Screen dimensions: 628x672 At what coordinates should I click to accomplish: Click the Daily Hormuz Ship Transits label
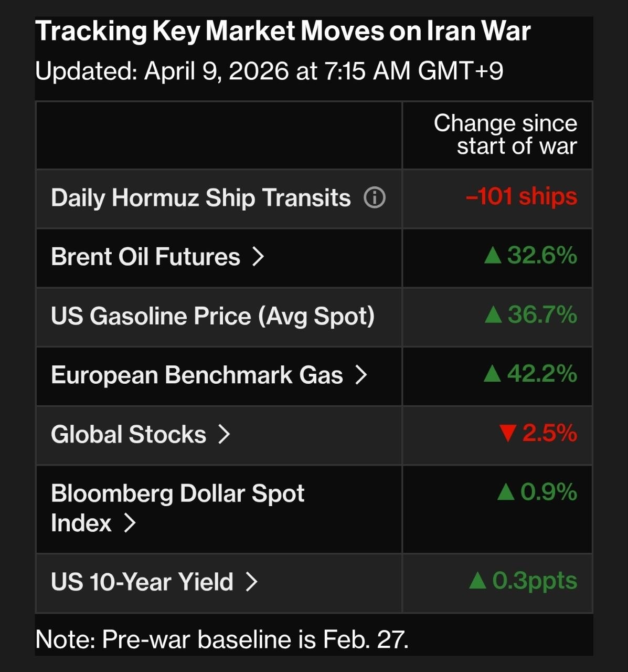(200, 198)
